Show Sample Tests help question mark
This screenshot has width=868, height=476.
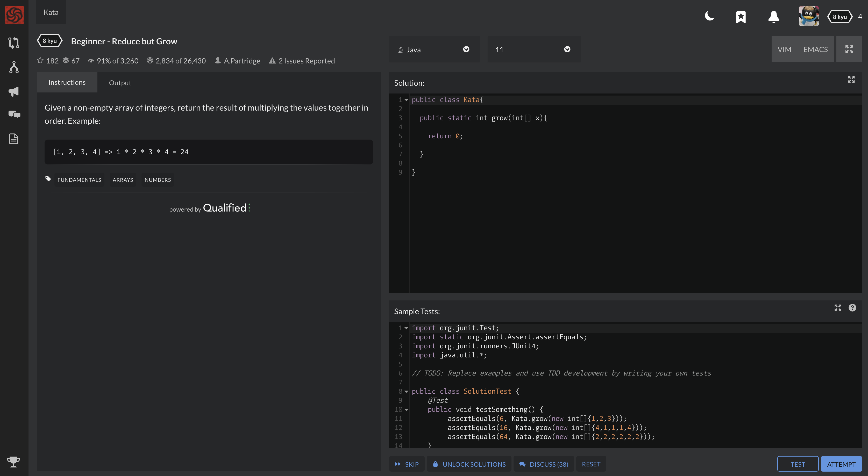(x=852, y=308)
